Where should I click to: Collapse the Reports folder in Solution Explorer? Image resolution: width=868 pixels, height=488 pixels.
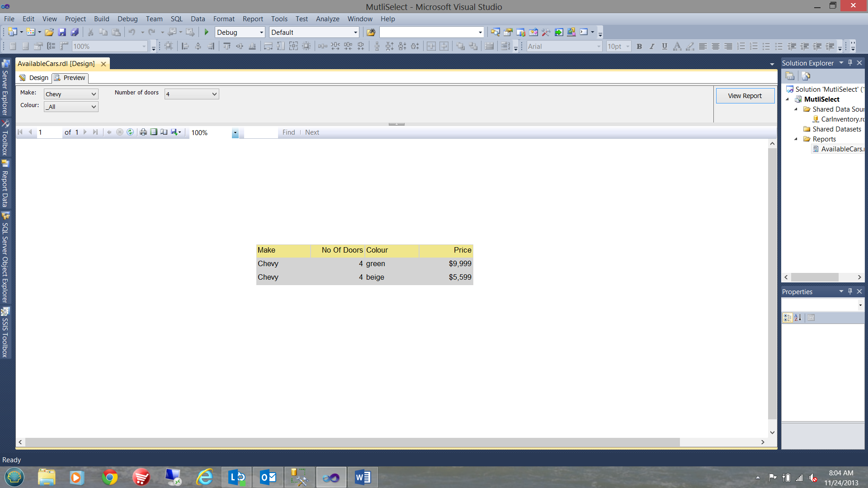[796, 139]
